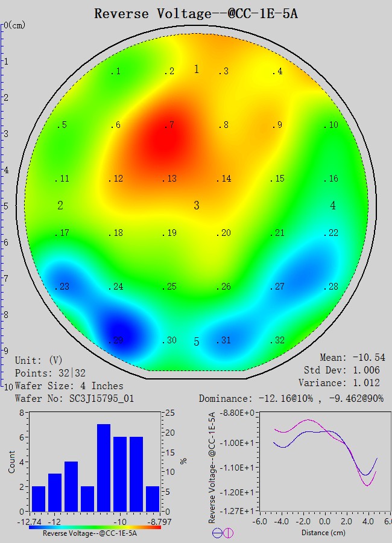The image size is (392, 543).
Task: Pick measurement point 32 on wafer map
Action: tap(277, 341)
